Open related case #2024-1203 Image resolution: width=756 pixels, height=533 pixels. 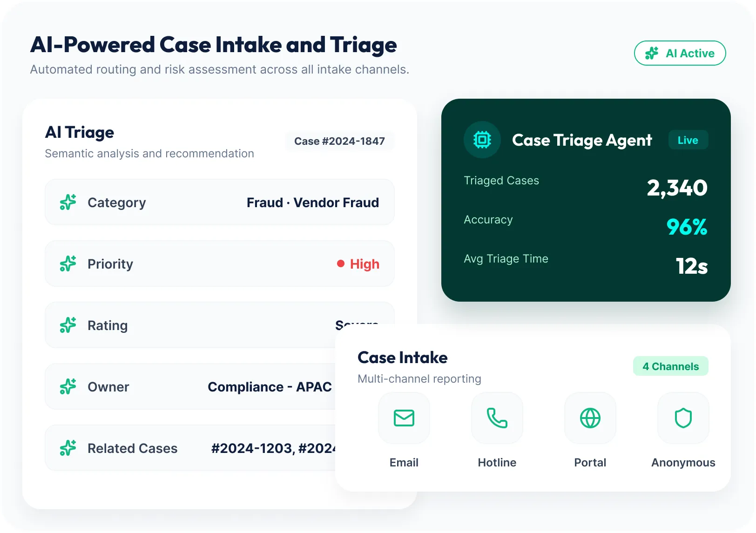[x=253, y=448]
